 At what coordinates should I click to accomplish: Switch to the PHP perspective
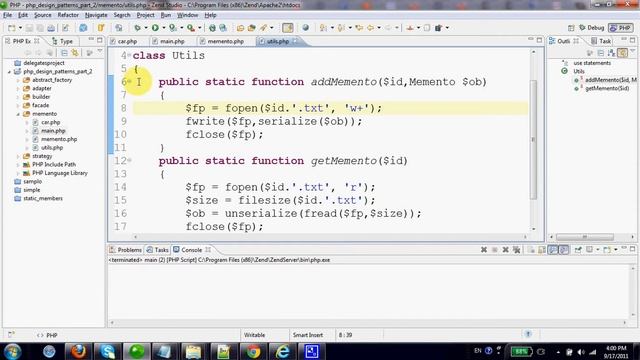coord(620,28)
